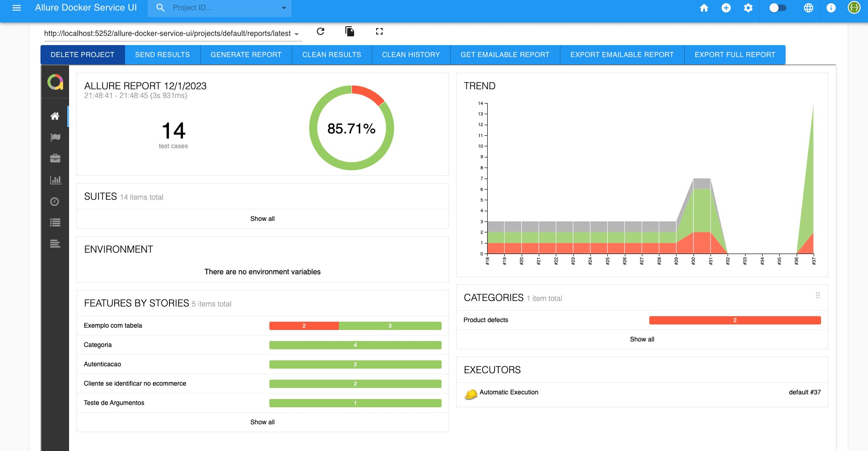868x451 pixels.
Task: Click Show all under CATEGORIES
Action: coord(642,339)
